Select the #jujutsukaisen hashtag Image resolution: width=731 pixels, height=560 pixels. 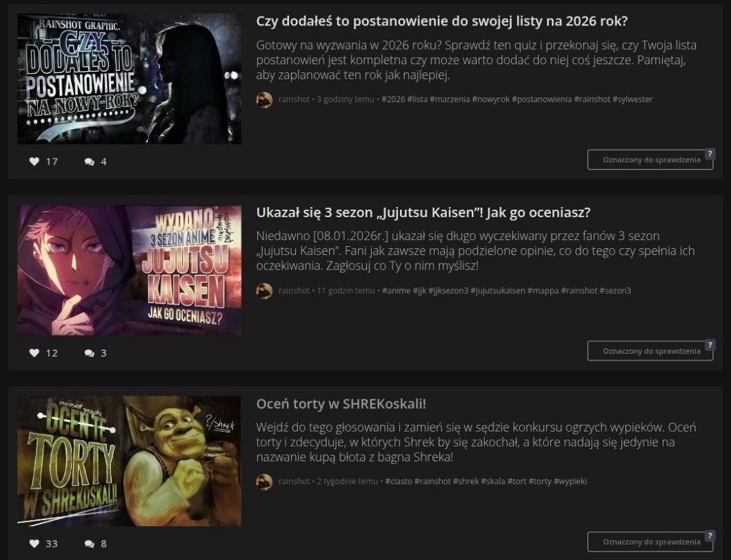pos(497,290)
